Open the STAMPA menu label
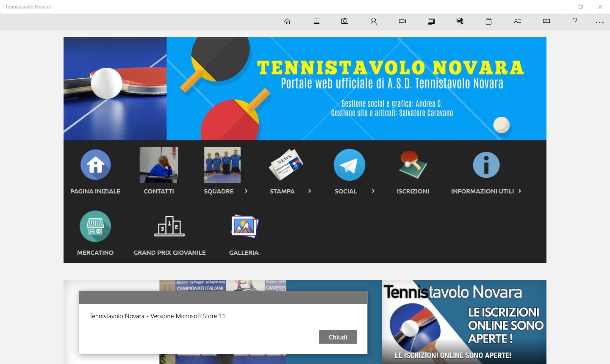The width and height of the screenshot is (610, 364). click(x=282, y=191)
